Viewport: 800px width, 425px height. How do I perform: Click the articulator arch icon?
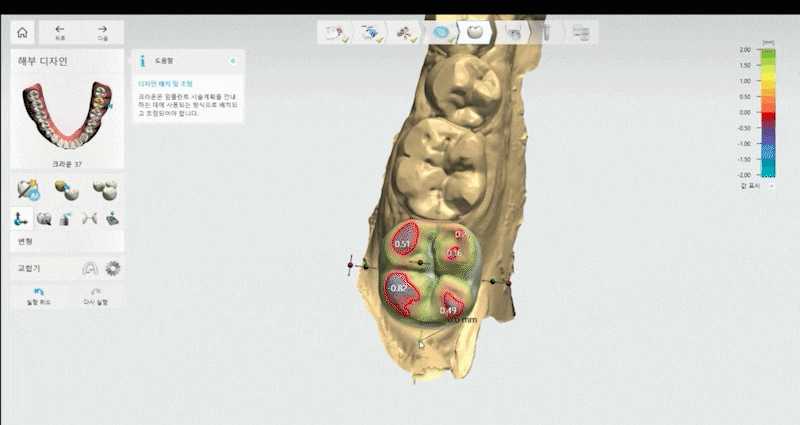[x=90, y=268]
